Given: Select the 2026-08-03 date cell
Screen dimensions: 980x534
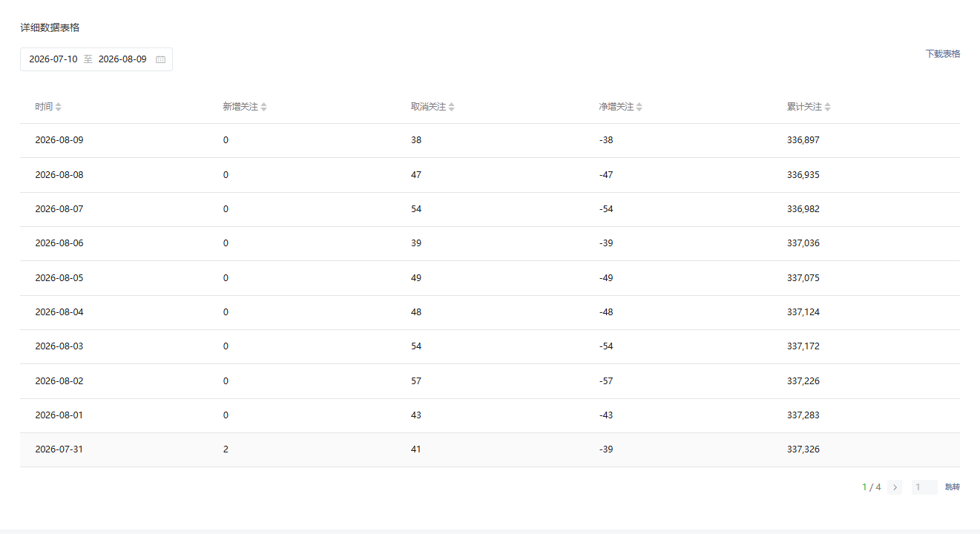Looking at the screenshot, I should pos(59,346).
